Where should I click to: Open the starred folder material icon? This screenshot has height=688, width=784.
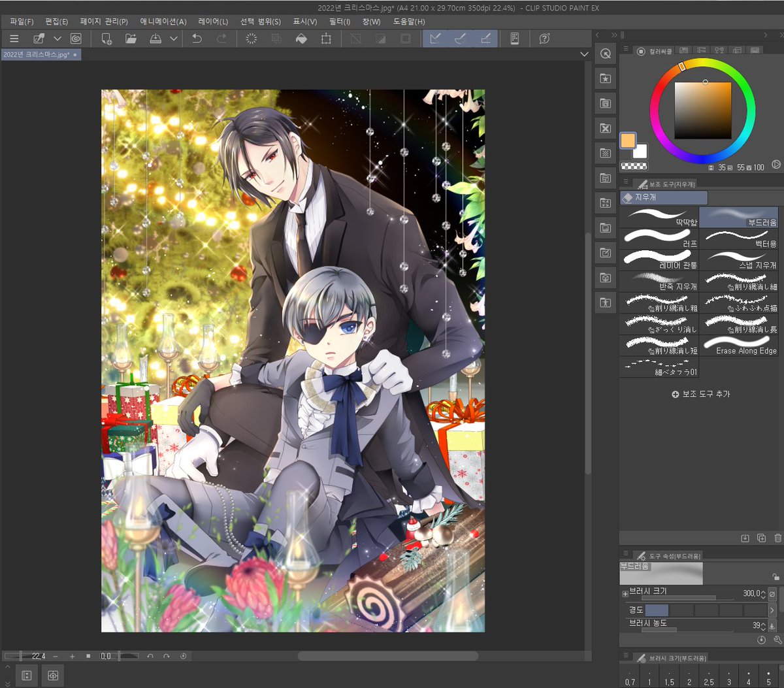[606, 78]
